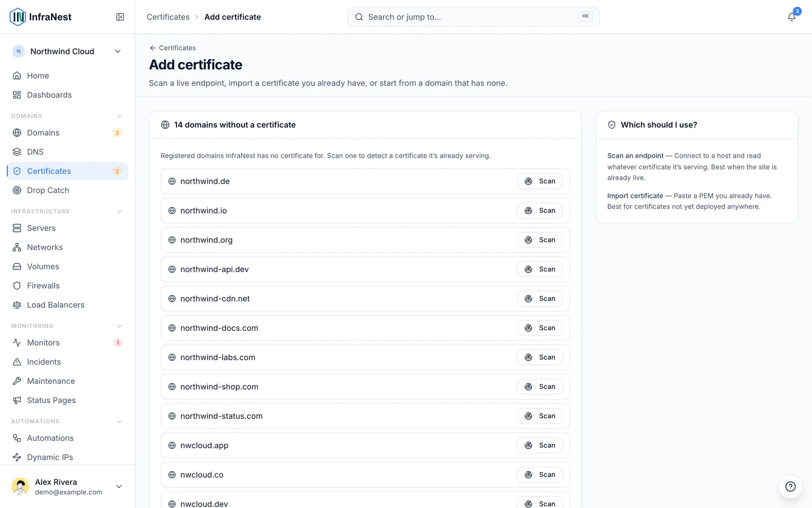
Task: Click the Servers icon in sidebar
Action: [x=17, y=228]
